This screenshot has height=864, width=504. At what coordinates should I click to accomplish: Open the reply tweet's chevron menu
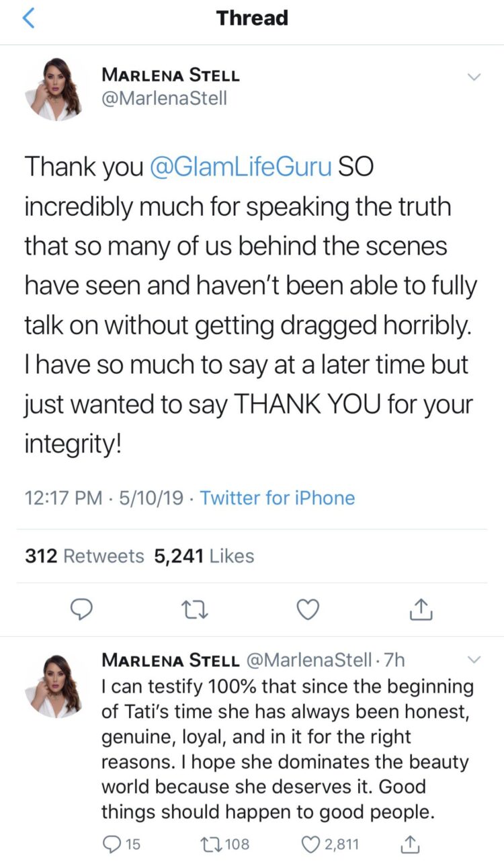tap(474, 659)
